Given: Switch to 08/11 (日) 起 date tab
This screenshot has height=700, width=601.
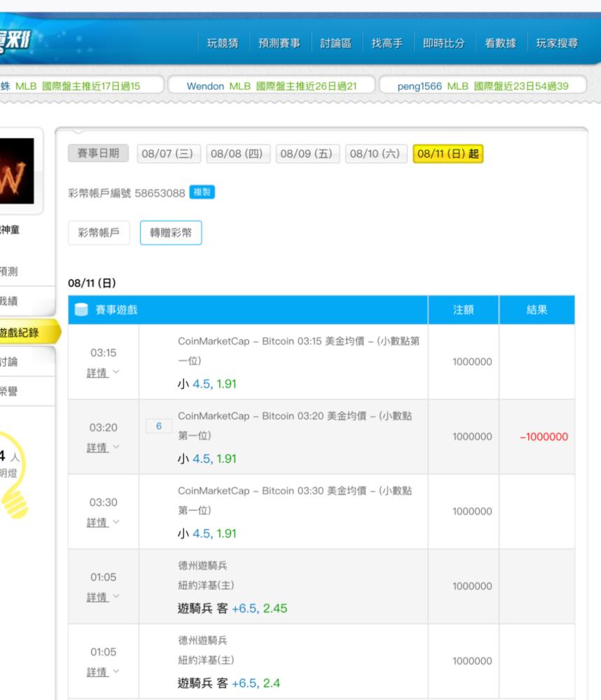Looking at the screenshot, I should (448, 153).
